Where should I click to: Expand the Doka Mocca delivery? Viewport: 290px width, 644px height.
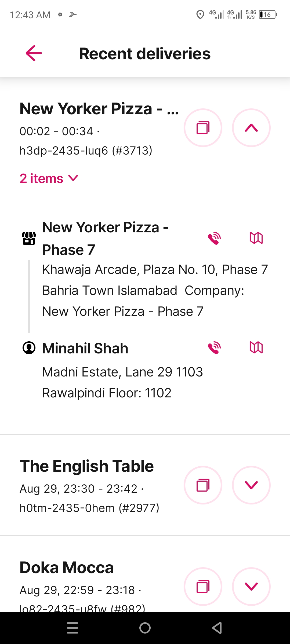251,587
